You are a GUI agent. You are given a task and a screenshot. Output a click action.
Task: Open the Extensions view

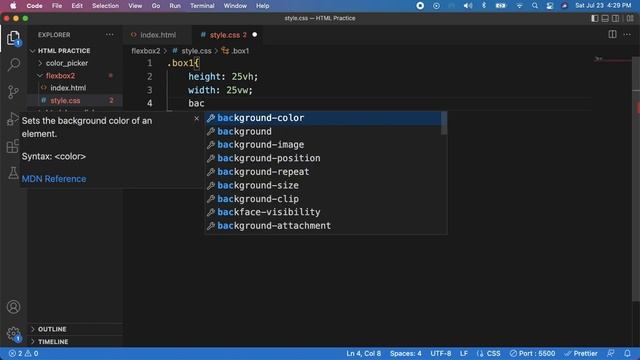[13, 146]
